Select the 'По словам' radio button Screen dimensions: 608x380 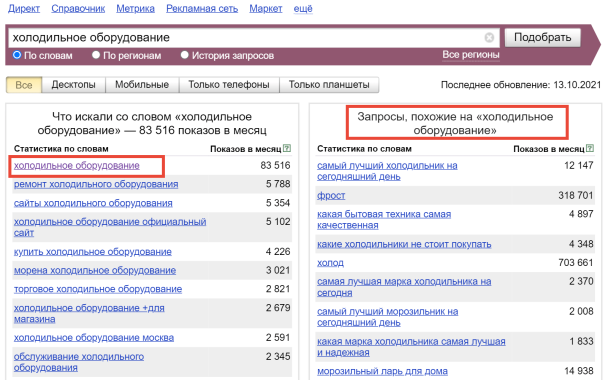coord(17,55)
